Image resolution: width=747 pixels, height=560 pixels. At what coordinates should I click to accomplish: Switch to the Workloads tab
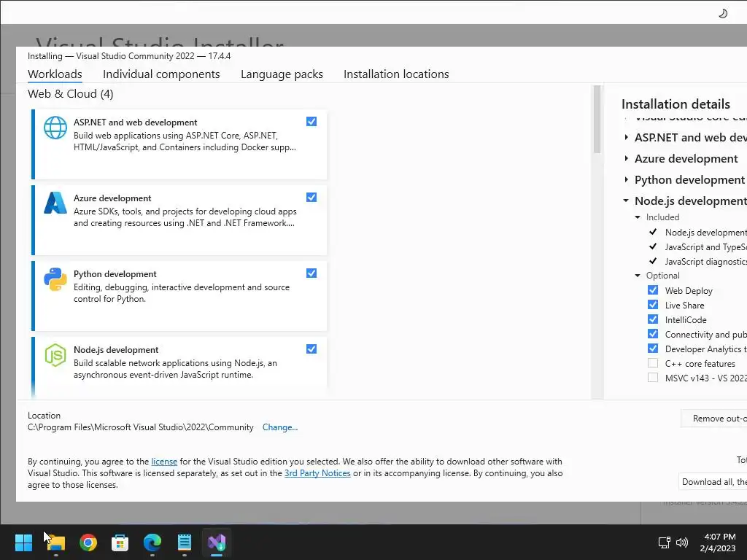coord(55,74)
